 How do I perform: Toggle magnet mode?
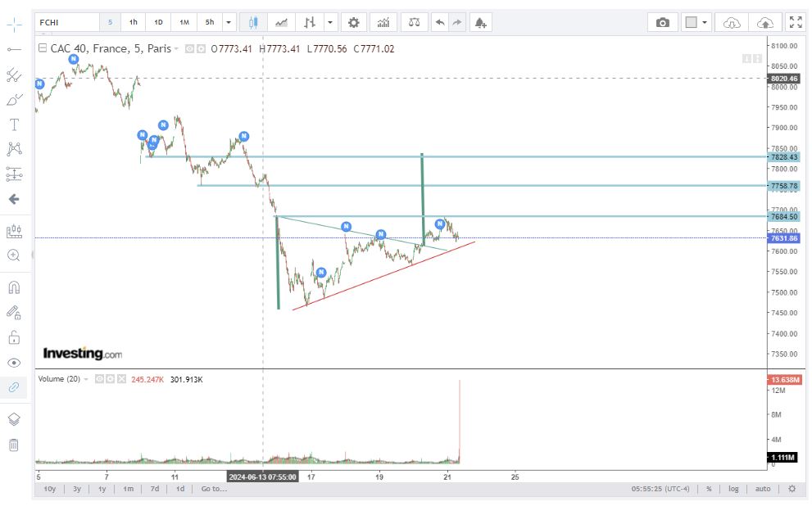coord(14,287)
